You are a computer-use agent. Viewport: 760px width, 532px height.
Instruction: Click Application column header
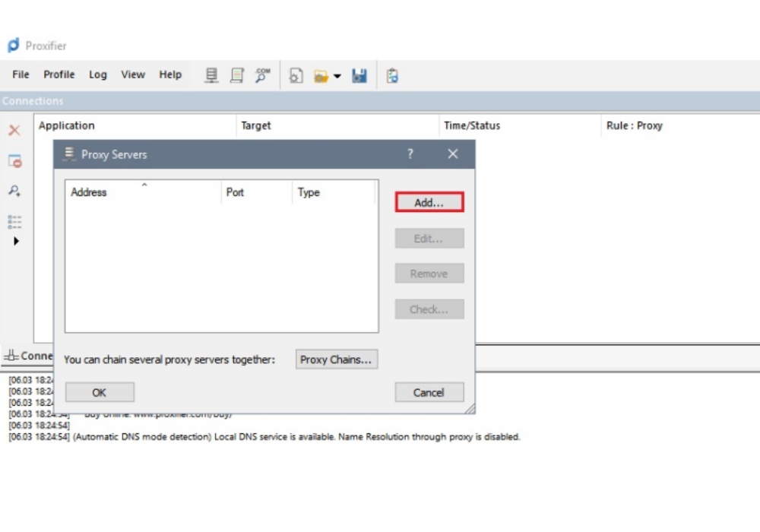pyautogui.click(x=135, y=125)
